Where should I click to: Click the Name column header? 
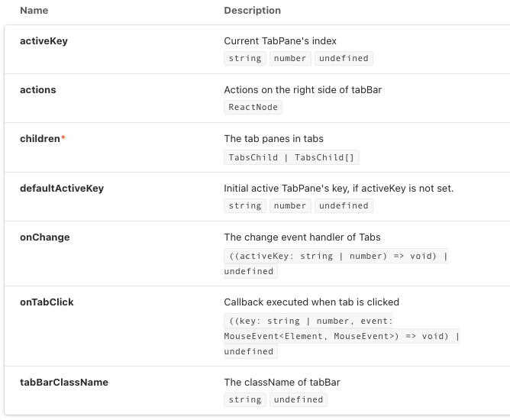[34, 11]
